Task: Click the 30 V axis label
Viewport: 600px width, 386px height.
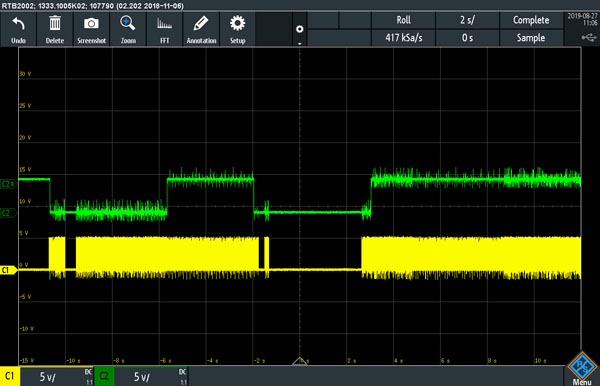Action: click(25, 74)
